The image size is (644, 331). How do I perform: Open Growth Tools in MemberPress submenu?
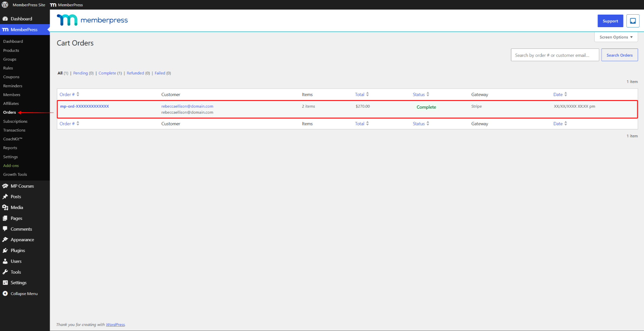point(15,174)
